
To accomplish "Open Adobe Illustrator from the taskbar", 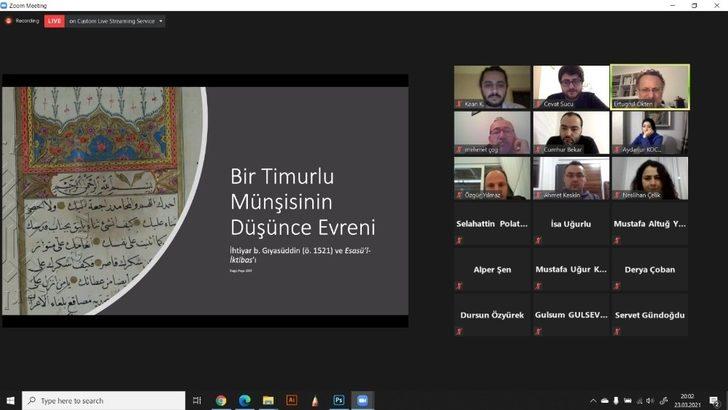I will tap(292, 400).
